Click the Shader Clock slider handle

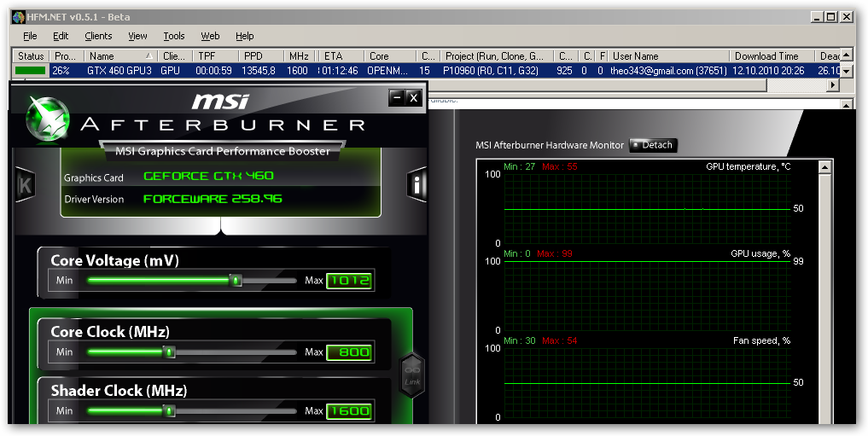pyautogui.click(x=169, y=410)
